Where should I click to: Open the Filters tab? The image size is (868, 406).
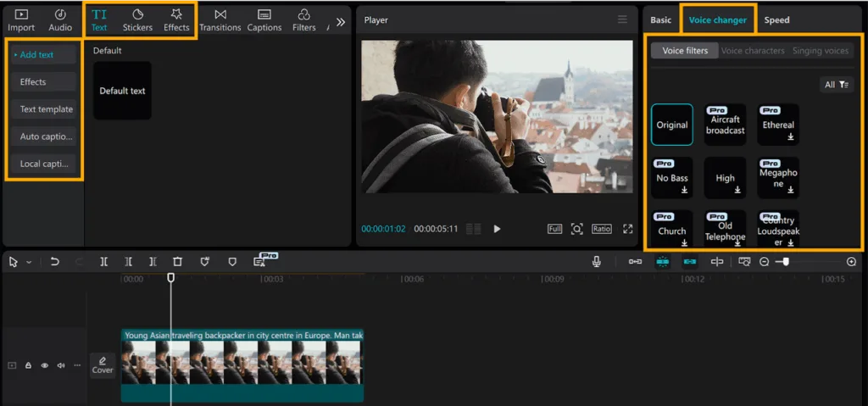coord(304,20)
